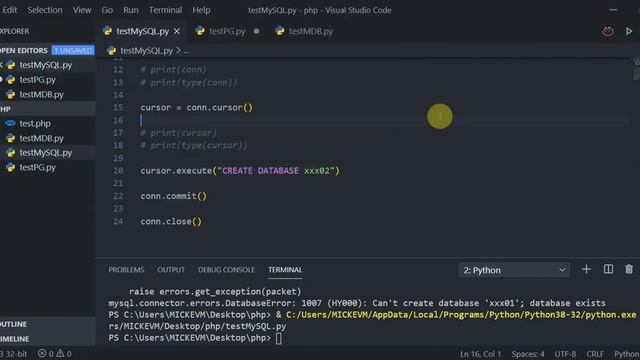Click line number 20 in the gutter
The image size is (640, 360).
coord(118,171)
